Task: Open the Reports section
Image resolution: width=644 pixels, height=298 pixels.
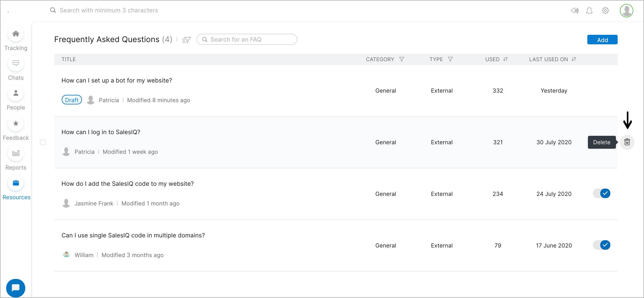Action: (16, 153)
